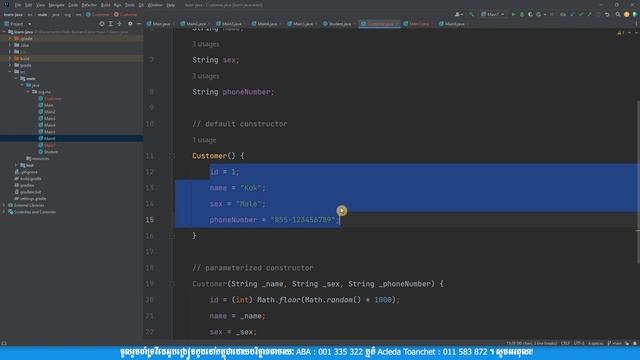Hide the Project tool window

(139, 24)
